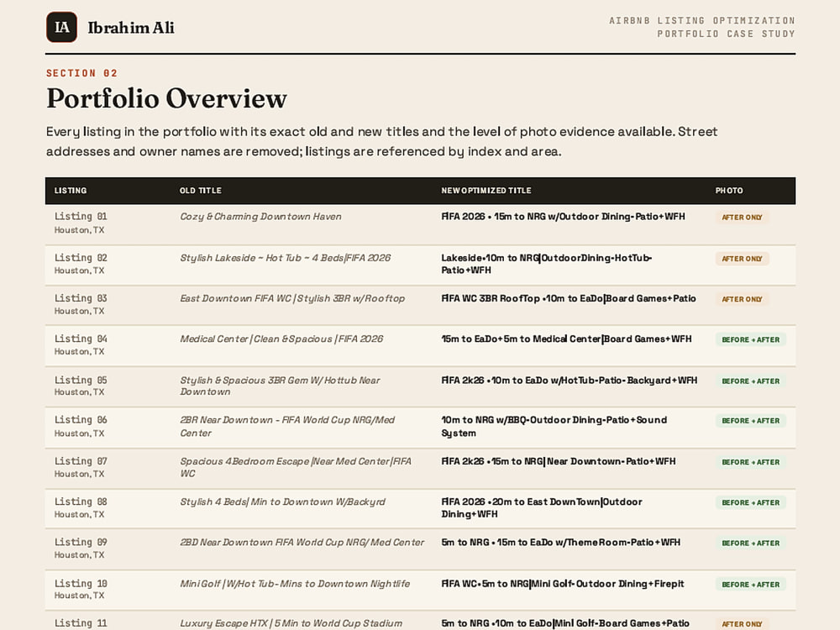Click 'FIFA WC 3BR RoofTop' new title
840x630 pixels.
coord(569,298)
